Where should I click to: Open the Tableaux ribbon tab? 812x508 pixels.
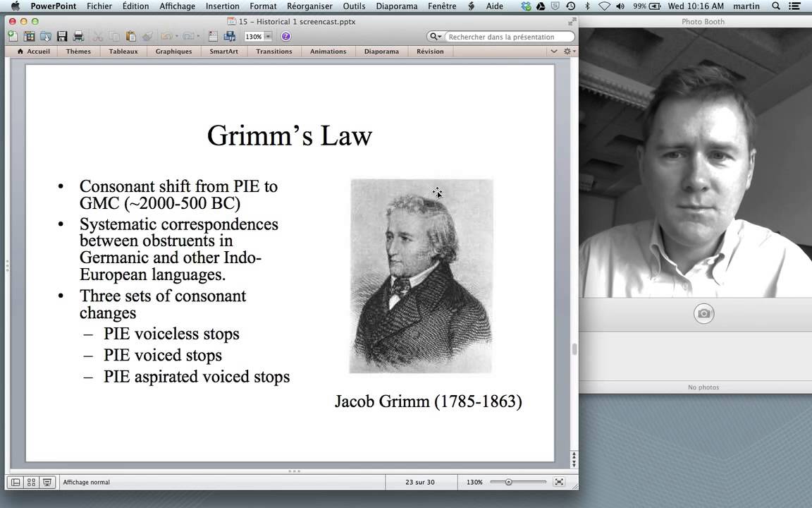123,52
